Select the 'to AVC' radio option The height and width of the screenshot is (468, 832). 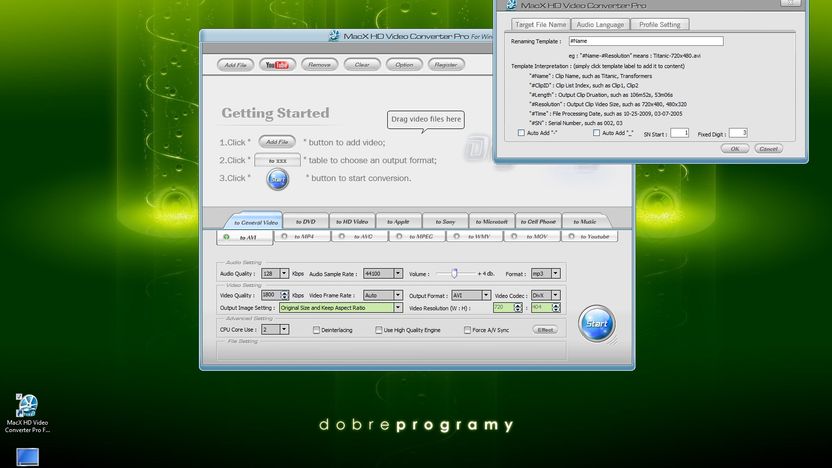(x=342, y=236)
